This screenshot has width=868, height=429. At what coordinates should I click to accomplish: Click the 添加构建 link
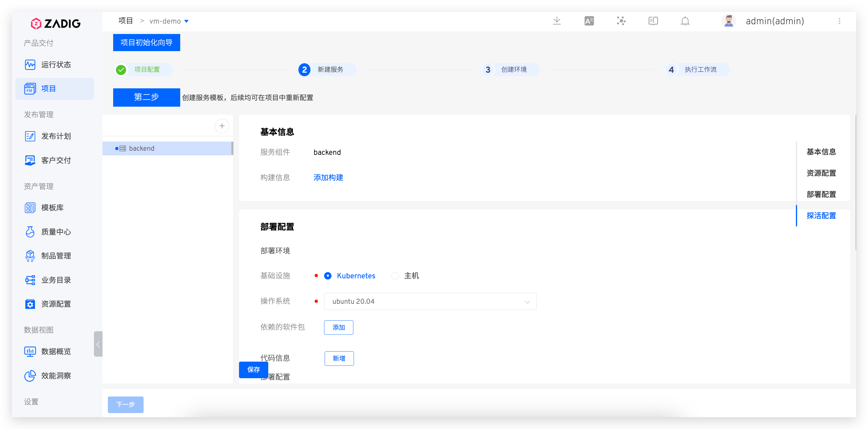click(328, 178)
